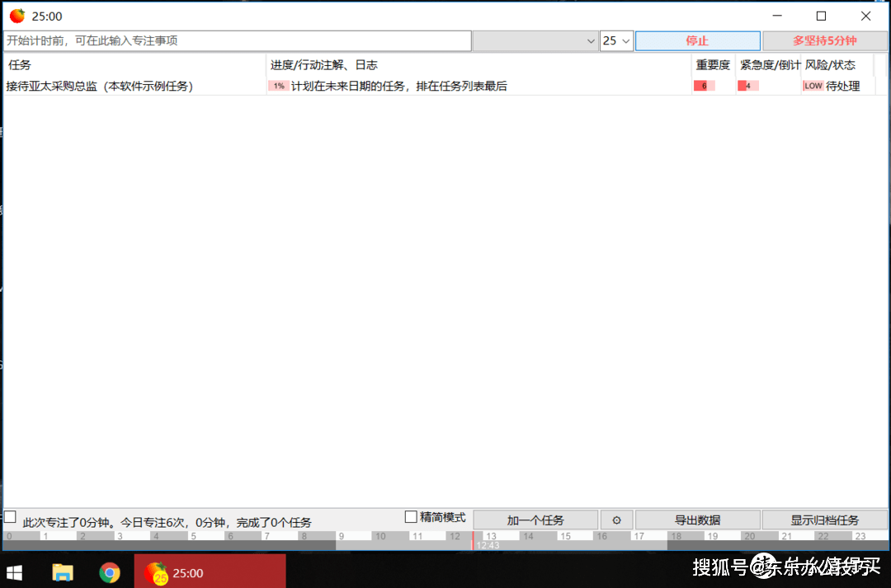The height and width of the screenshot is (588, 891).
Task: Open settings with the gear icon button
Action: tap(616, 520)
